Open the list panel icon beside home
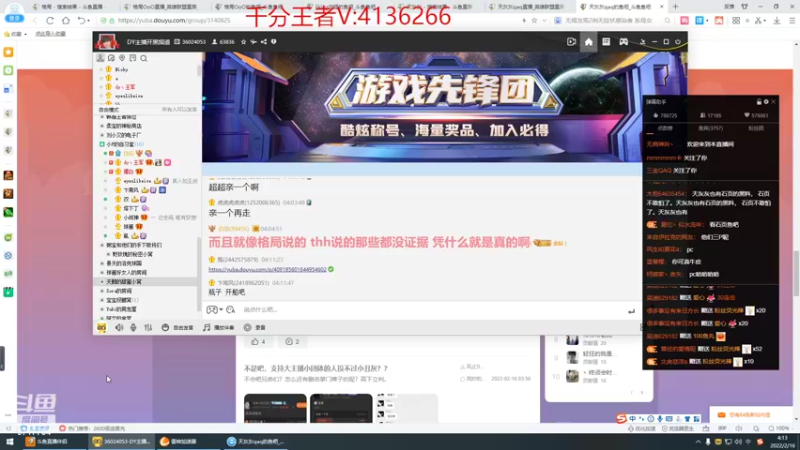Viewport: 800px width, 450px height. coord(606,42)
